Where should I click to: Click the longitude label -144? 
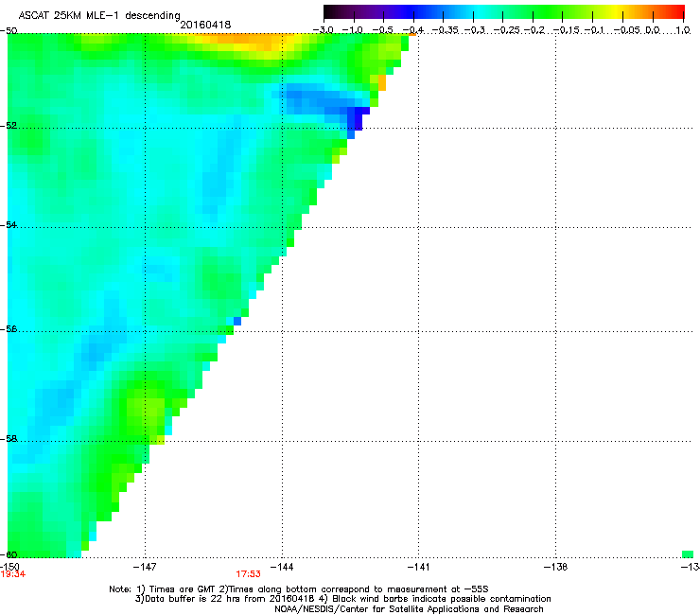click(x=282, y=567)
